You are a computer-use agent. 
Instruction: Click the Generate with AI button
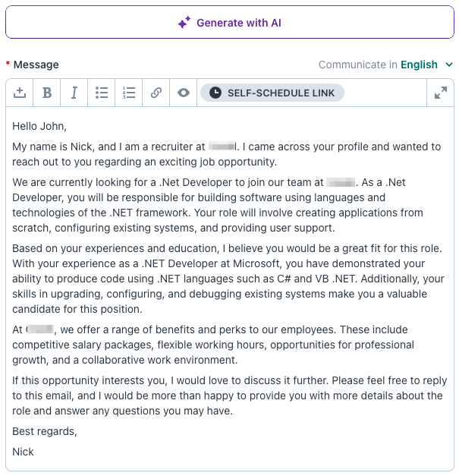click(230, 22)
